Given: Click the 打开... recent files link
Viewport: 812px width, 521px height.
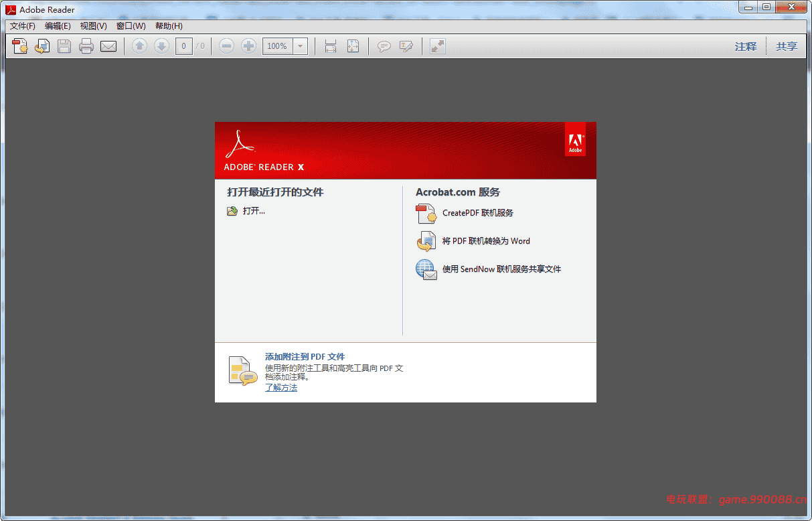Looking at the screenshot, I should pyautogui.click(x=250, y=210).
